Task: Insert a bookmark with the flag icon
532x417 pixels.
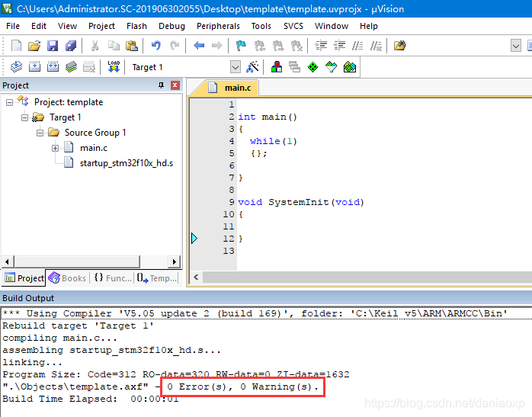Action: point(241,46)
